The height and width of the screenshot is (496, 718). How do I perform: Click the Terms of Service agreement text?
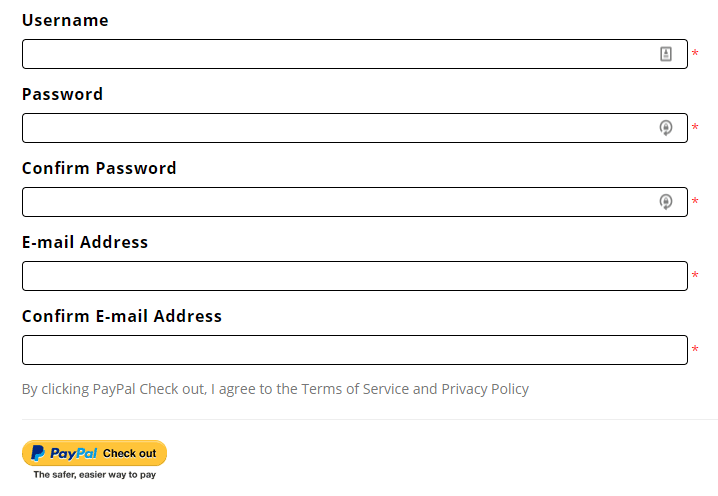[275, 389]
